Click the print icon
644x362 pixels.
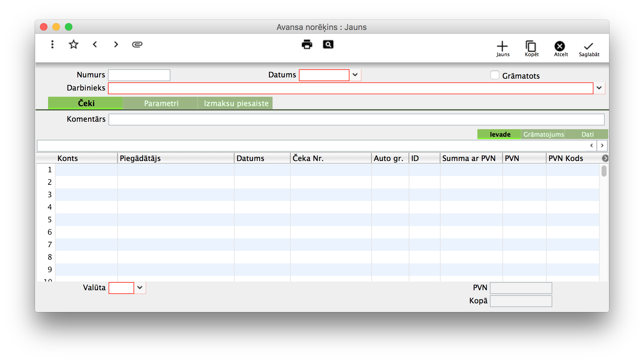pos(307,44)
